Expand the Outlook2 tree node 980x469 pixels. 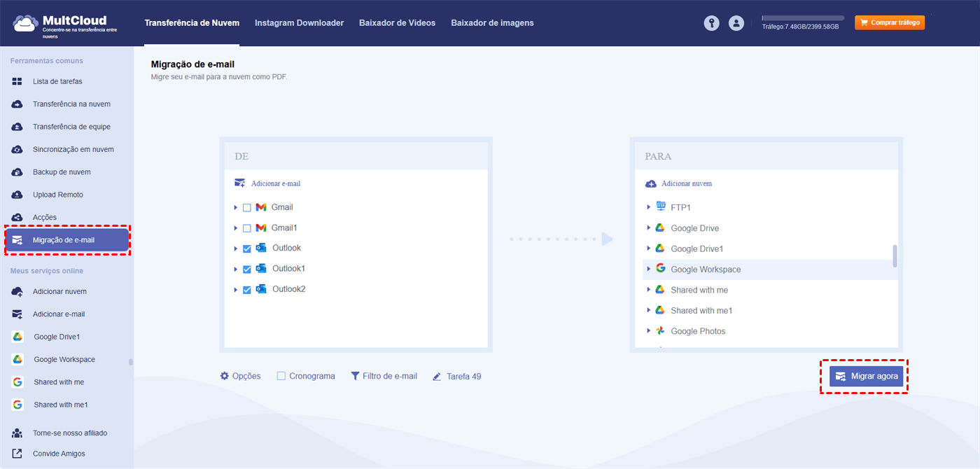coord(236,290)
